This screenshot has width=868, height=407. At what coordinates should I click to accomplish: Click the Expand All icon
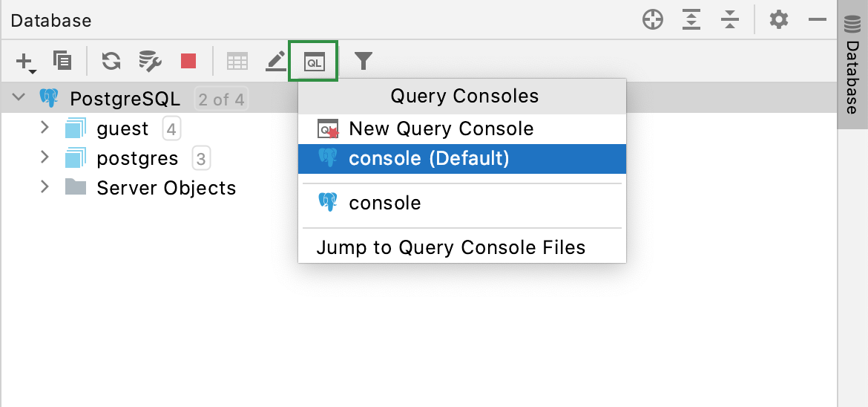[691, 21]
